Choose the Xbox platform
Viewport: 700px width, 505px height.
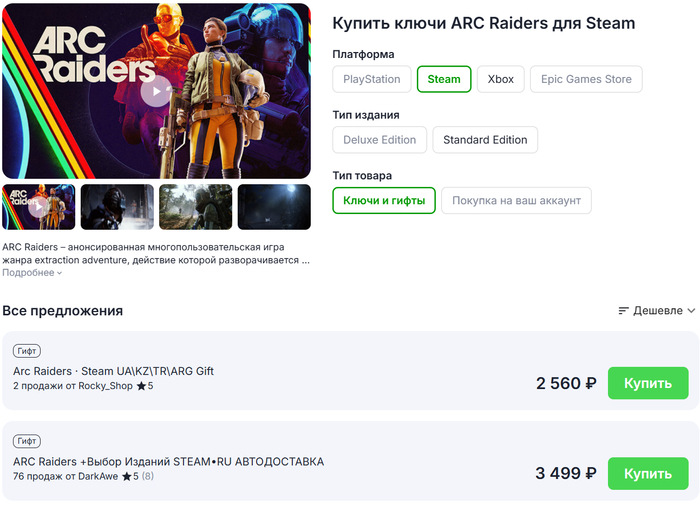click(x=500, y=79)
